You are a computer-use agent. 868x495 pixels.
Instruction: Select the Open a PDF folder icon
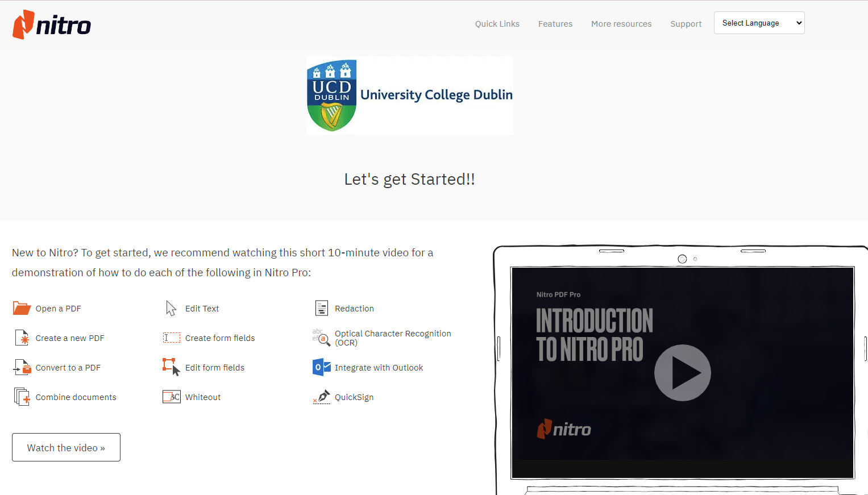point(21,307)
